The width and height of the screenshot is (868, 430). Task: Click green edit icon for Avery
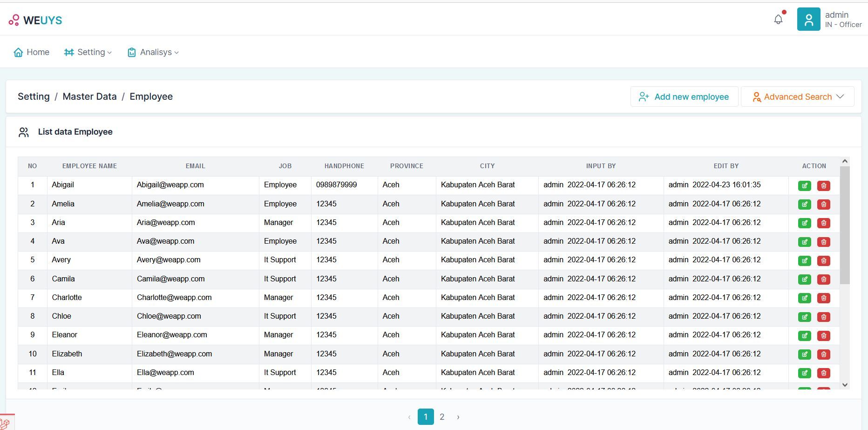point(804,260)
